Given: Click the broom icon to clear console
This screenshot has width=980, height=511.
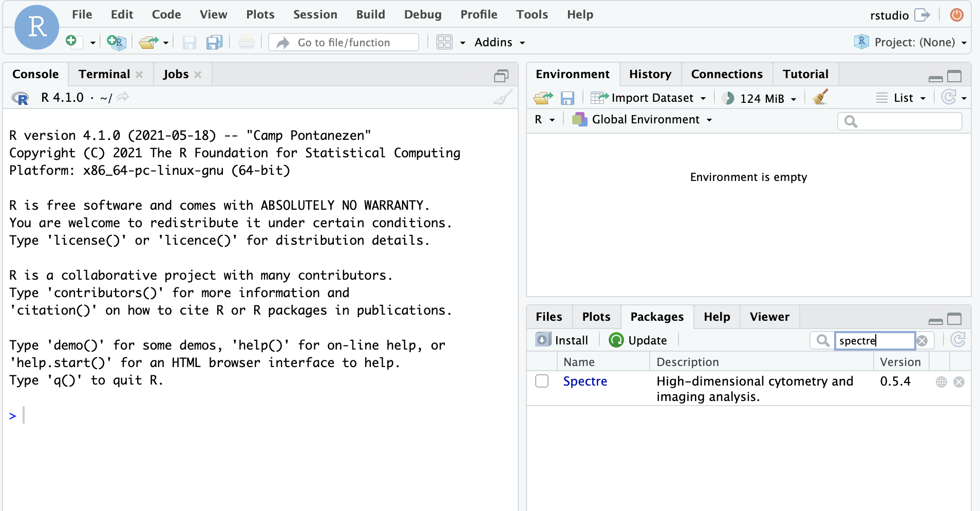Looking at the screenshot, I should 502,97.
